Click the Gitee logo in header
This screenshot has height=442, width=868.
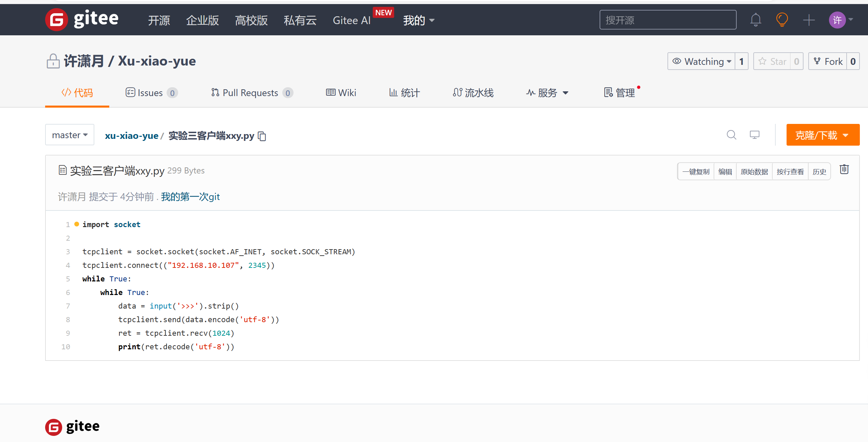[82, 19]
